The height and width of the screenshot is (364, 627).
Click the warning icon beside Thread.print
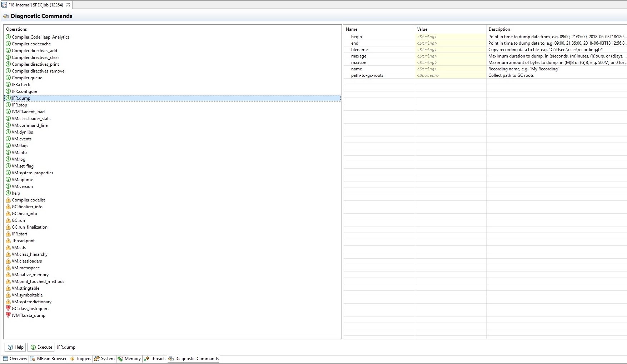click(x=8, y=241)
